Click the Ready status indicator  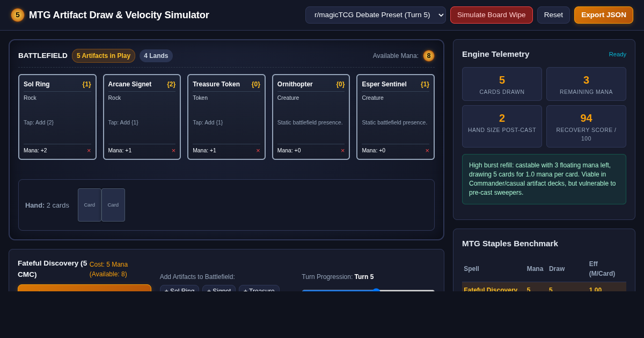pyautogui.click(x=617, y=54)
